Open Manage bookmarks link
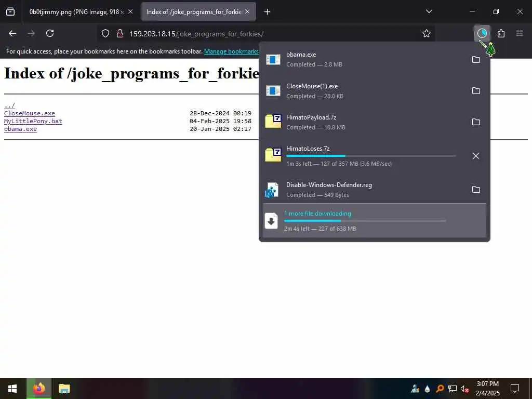Viewport: 532px width, 399px height. tap(231, 51)
